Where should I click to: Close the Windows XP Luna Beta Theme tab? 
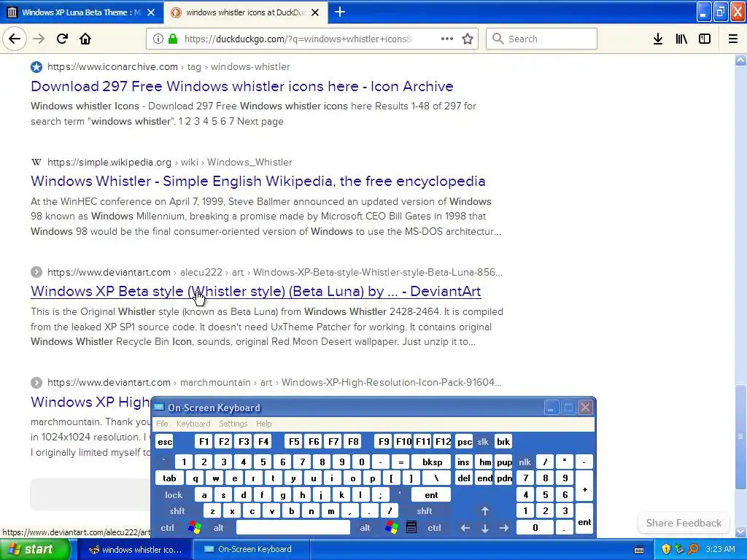point(151,12)
